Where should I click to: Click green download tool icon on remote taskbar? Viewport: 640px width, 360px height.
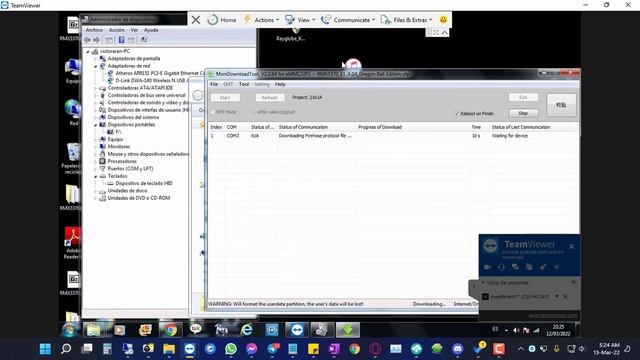click(347, 330)
